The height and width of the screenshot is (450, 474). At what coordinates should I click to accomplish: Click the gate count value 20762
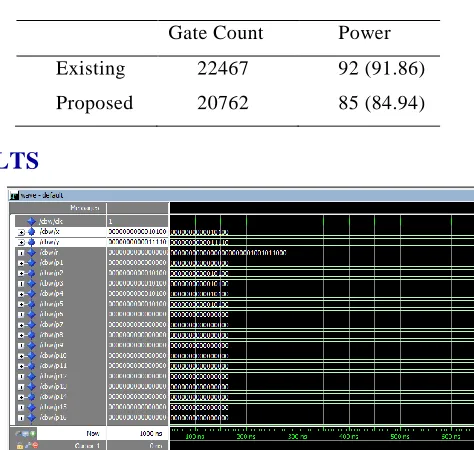223,103
